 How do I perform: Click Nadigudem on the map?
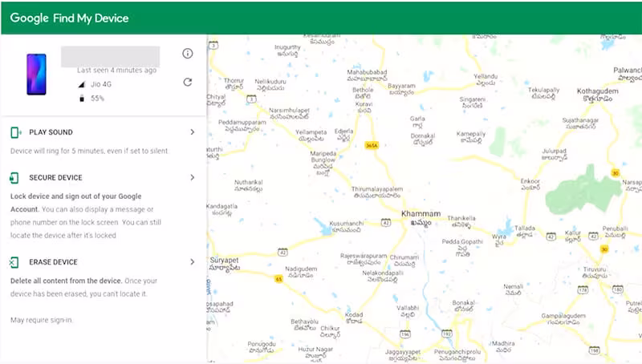(300, 272)
